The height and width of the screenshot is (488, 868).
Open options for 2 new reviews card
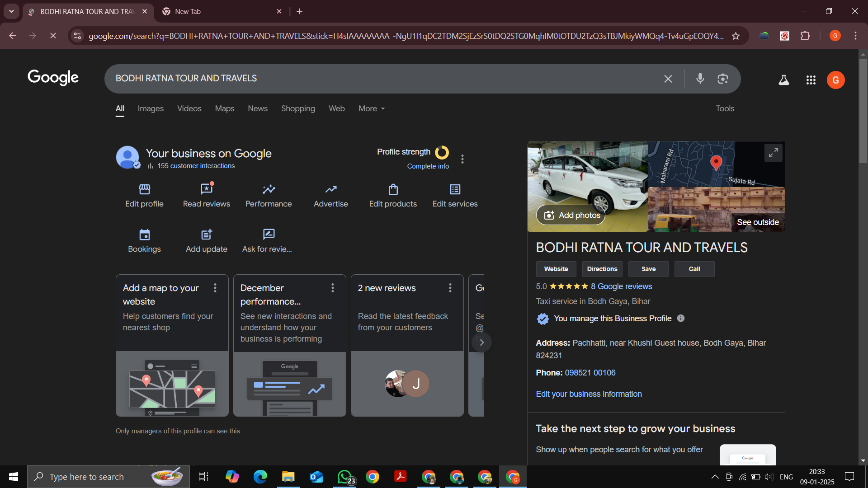tap(450, 288)
